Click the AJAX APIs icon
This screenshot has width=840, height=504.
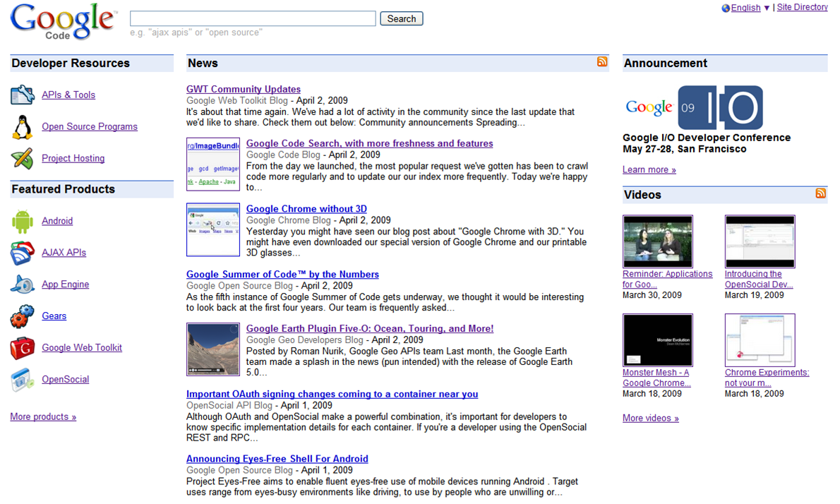click(x=23, y=253)
